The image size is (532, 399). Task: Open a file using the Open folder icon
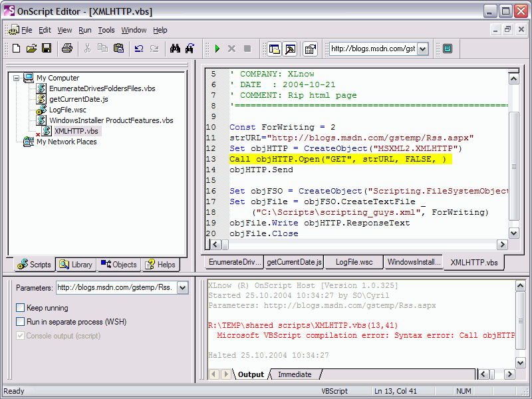click(31, 49)
